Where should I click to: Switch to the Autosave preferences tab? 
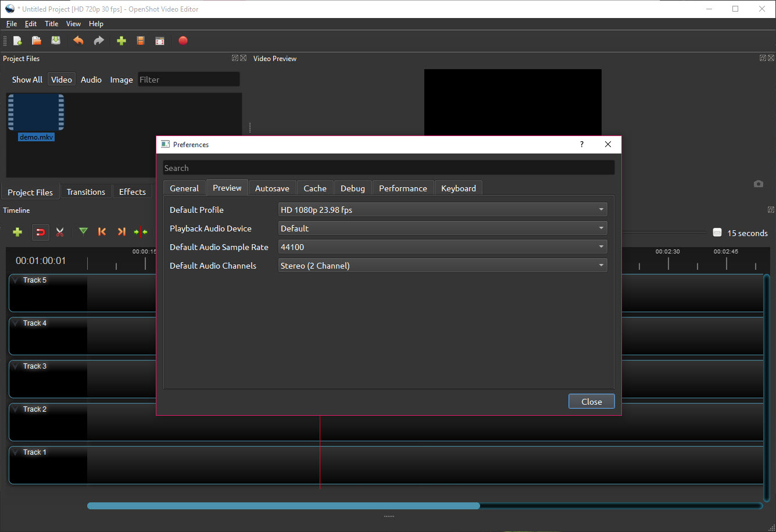click(272, 188)
